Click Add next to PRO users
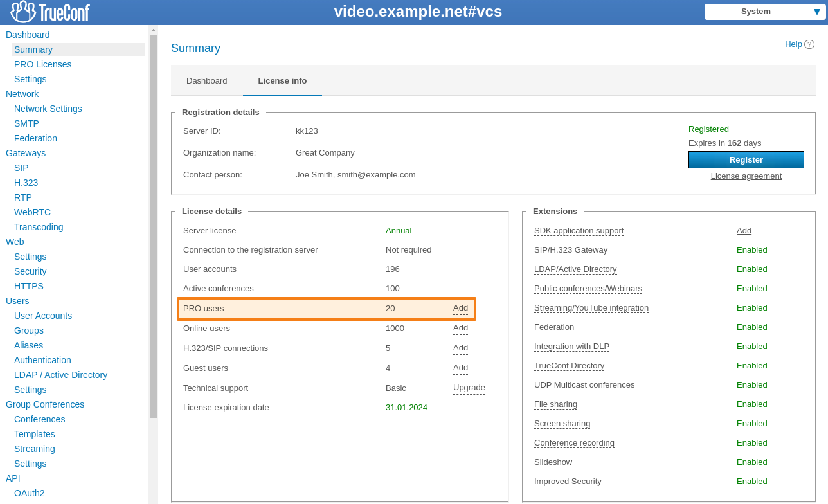Viewport: 828px width, 504px height. 460,308
